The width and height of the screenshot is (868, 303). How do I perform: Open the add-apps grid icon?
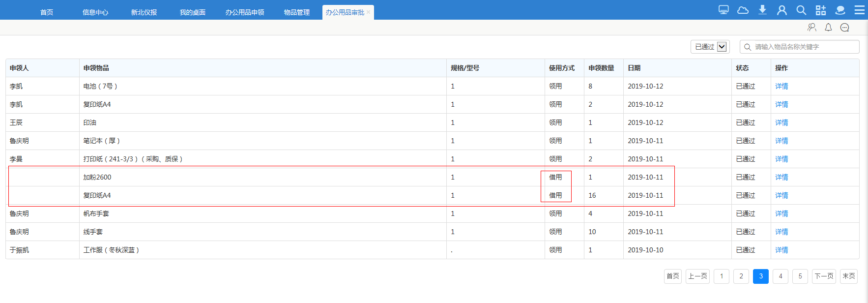(x=821, y=10)
